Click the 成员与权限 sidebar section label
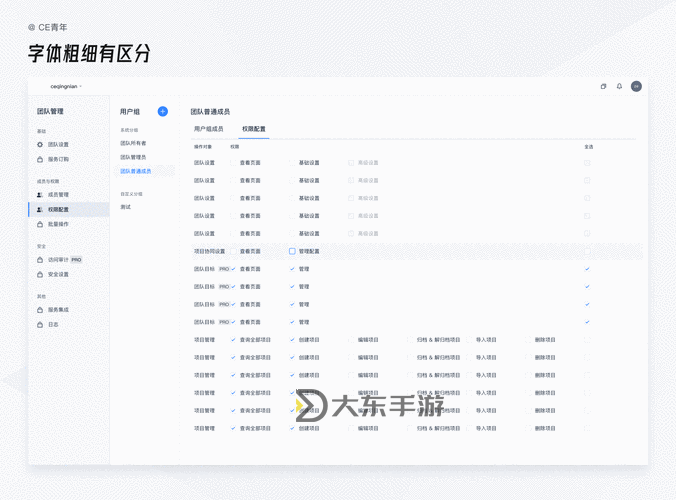The height and width of the screenshot is (500, 676). [48, 181]
